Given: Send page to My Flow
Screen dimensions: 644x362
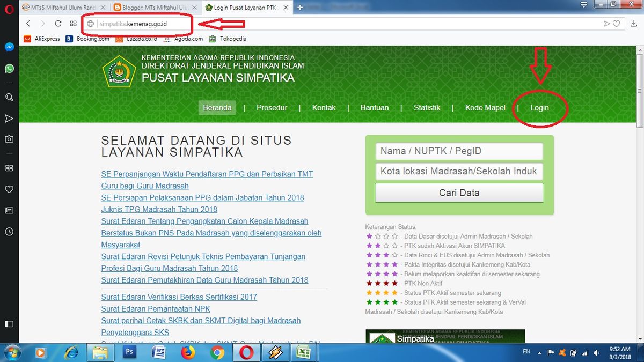Looking at the screenshot, I should tap(606, 24).
